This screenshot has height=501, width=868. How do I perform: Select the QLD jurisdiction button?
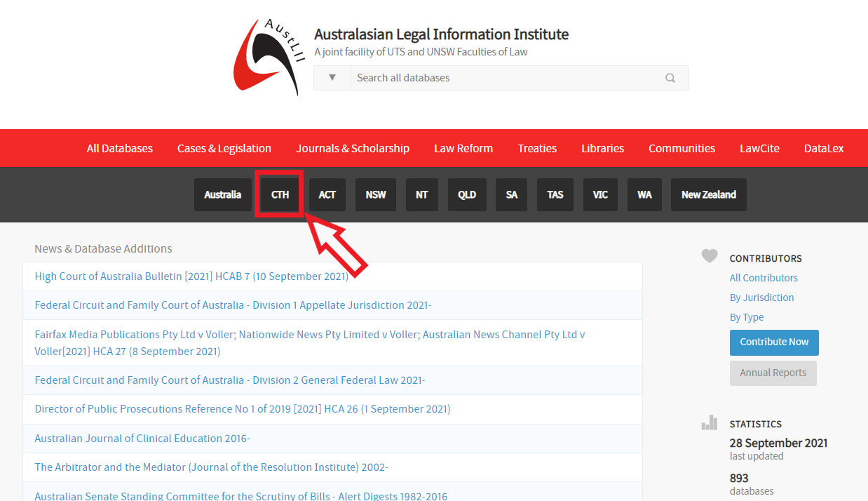(467, 194)
